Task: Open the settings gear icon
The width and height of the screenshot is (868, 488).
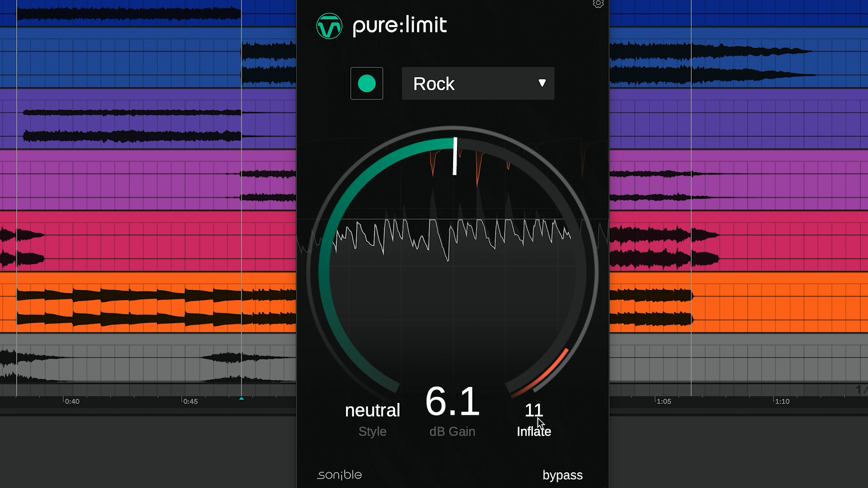Action: pyautogui.click(x=599, y=5)
